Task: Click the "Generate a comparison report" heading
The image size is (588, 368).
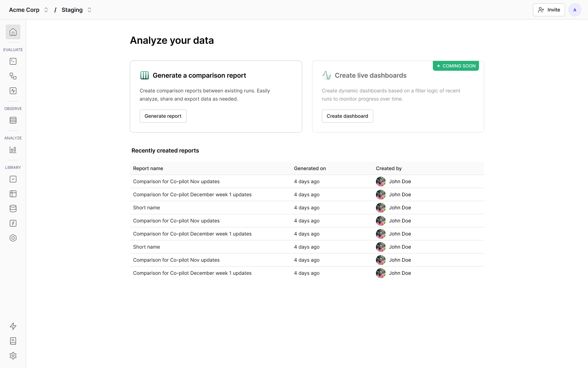Action: pyautogui.click(x=199, y=75)
